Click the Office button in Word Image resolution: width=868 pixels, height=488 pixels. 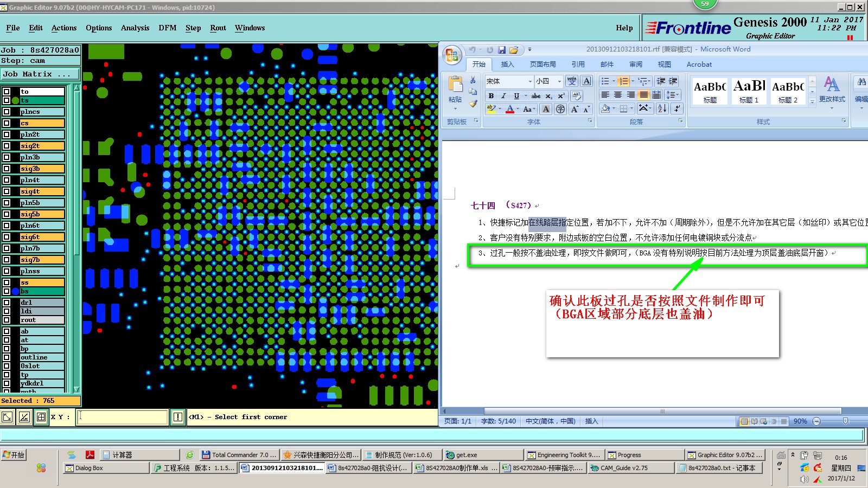[x=452, y=55]
